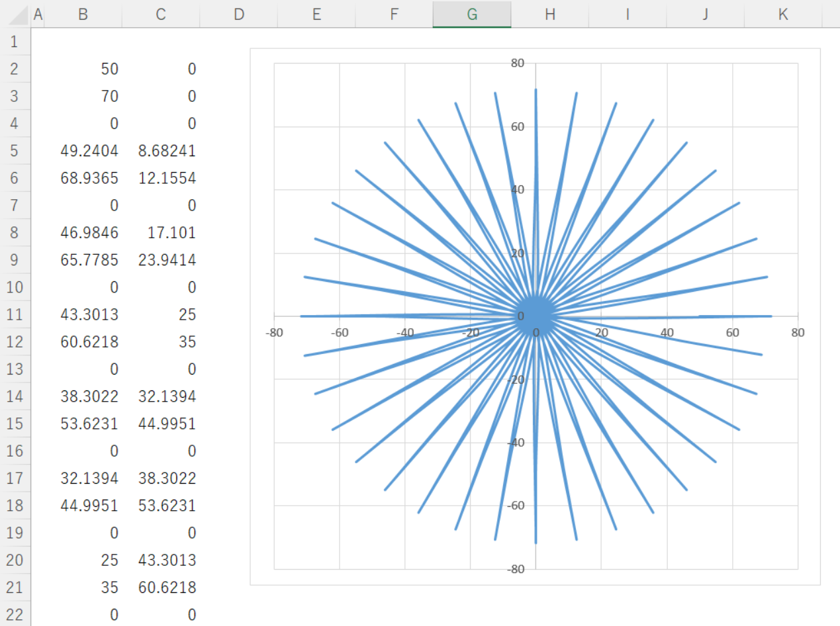Select cell B2 containing 50
This screenshot has height=626, width=840.
(x=83, y=69)
